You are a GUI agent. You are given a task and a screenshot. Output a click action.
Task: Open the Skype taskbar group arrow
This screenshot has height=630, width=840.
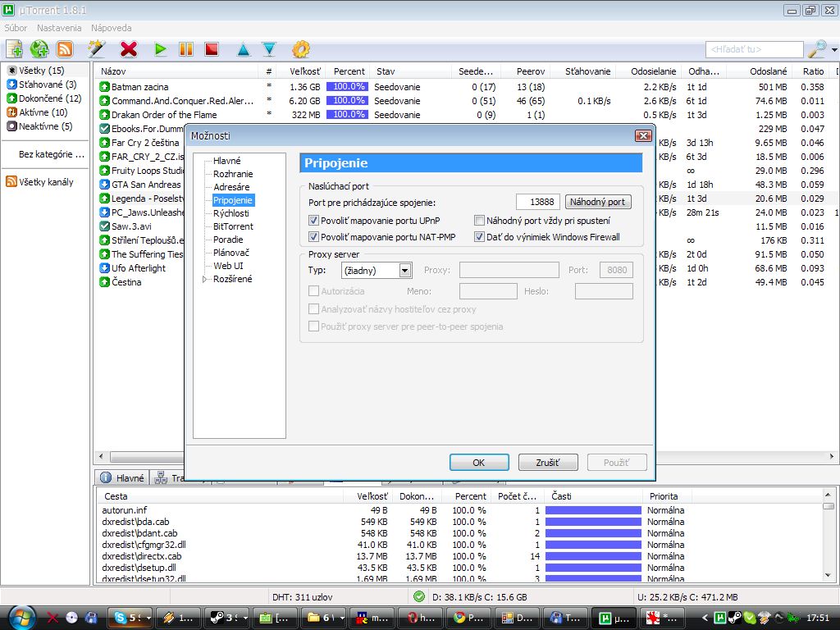tap(148, 618)
